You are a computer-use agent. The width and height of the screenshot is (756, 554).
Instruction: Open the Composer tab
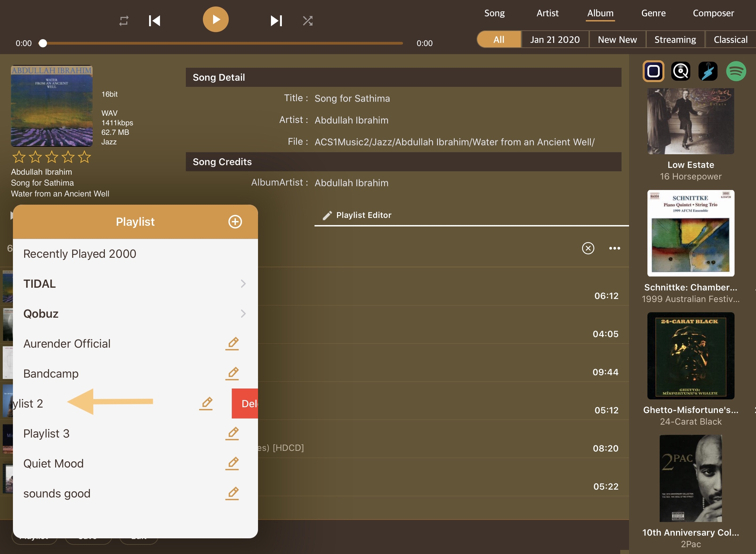tap(713, 13)
